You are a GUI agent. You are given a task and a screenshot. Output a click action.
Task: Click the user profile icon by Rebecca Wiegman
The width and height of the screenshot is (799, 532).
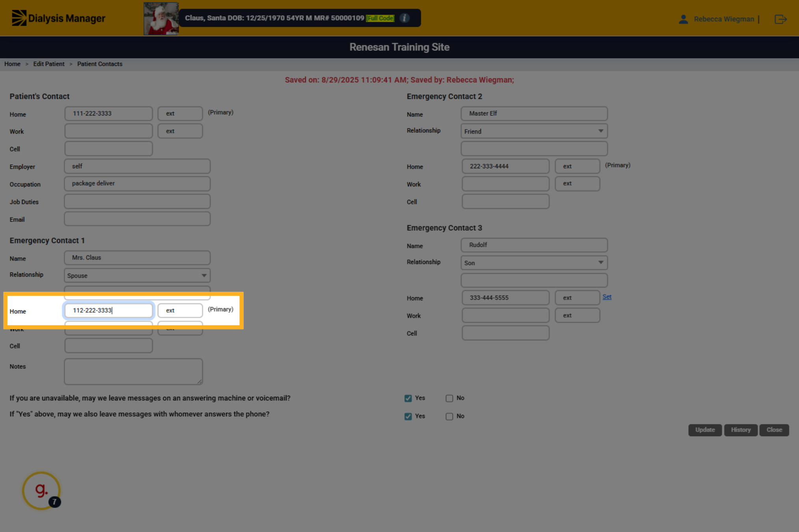[x=683, y=19]
